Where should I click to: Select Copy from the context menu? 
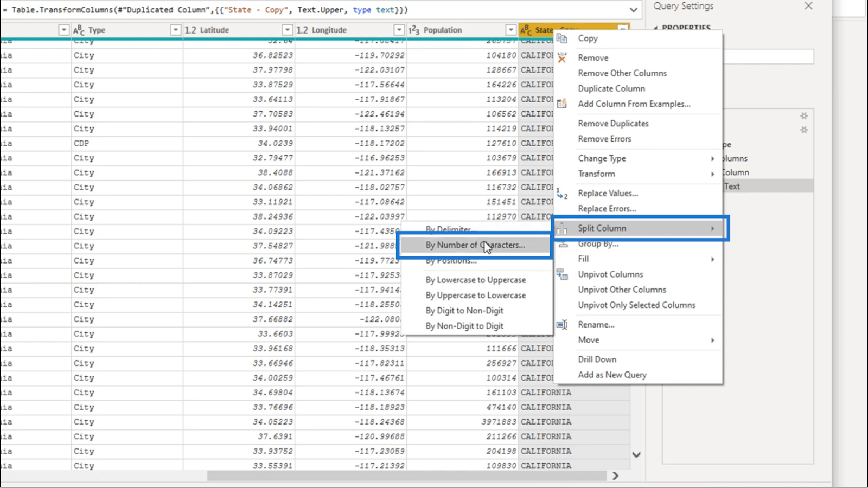pos(588,38)
